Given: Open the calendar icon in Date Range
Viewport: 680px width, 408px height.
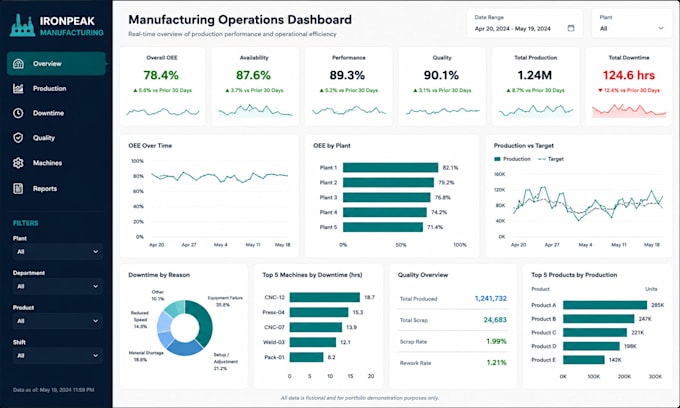Looking at the screenshot, I should pyautogui.click(x=571, y=28).
